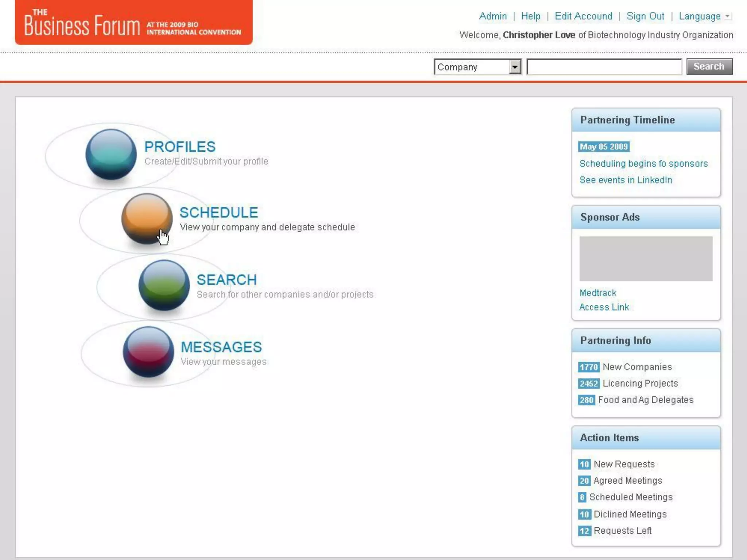The height and width of the screenshot is (560, 747).
Task: Click the 10 New Requests count badge
Action: pyautogui.click(x=584, y=464)
